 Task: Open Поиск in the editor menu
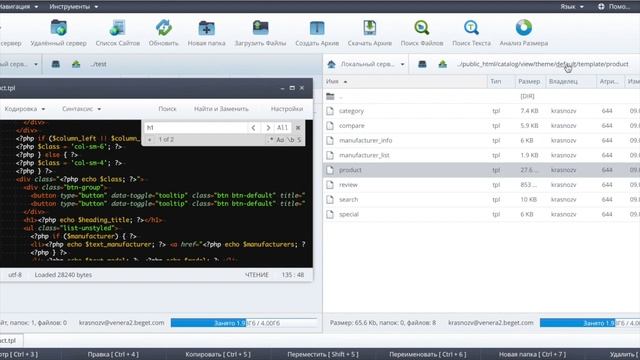tap(167, 109)
